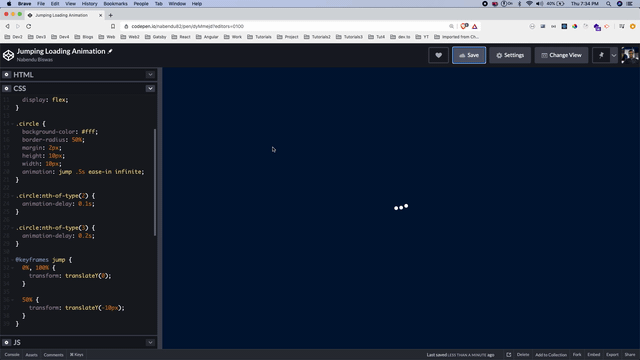Reload the page
The width and height of the screenshot is (640, 360).
click(29, 26)
